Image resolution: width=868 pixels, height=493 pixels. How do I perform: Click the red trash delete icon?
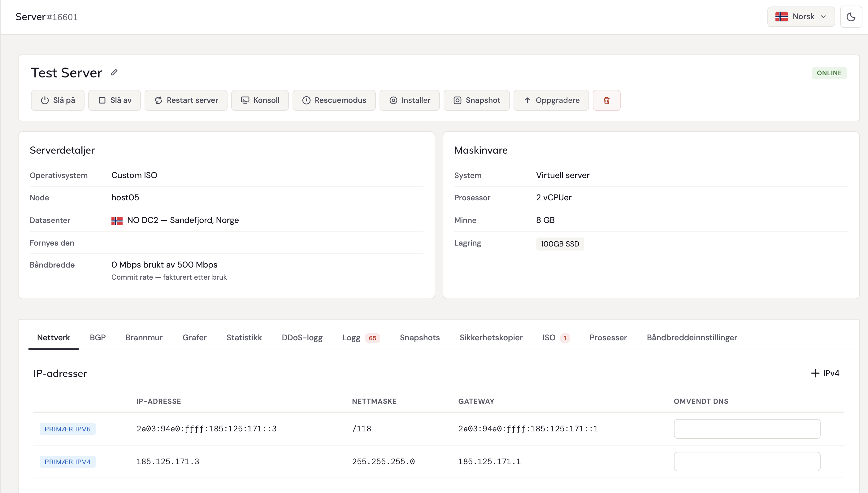coord(606,100)
